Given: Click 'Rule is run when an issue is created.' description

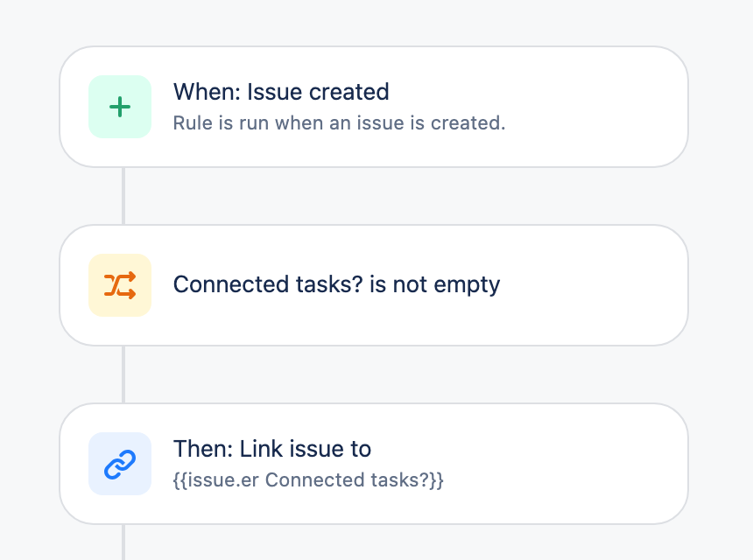Looking at the screenshot, I should pyautogui.click(x=339, y=123).
